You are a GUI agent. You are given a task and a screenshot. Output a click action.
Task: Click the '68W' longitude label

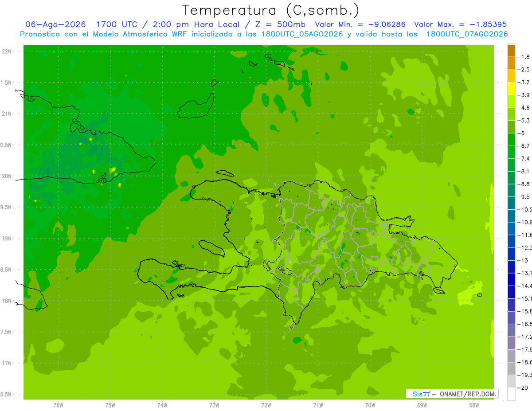[x=474, y=405]
